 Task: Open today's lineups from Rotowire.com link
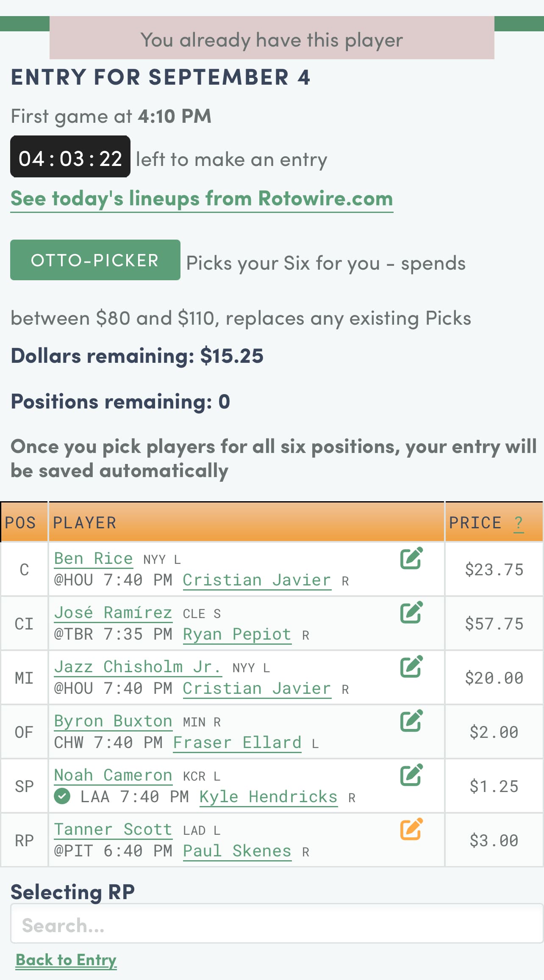[202, 199]
